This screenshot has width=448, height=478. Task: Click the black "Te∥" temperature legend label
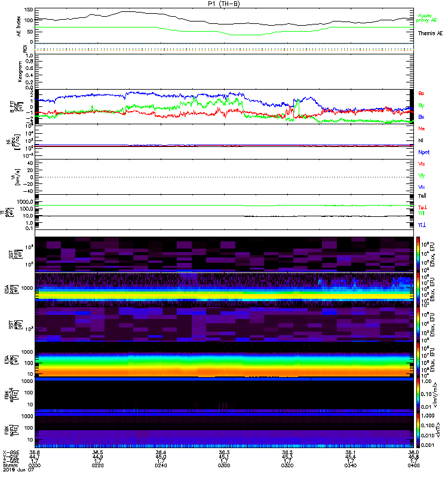422,196
